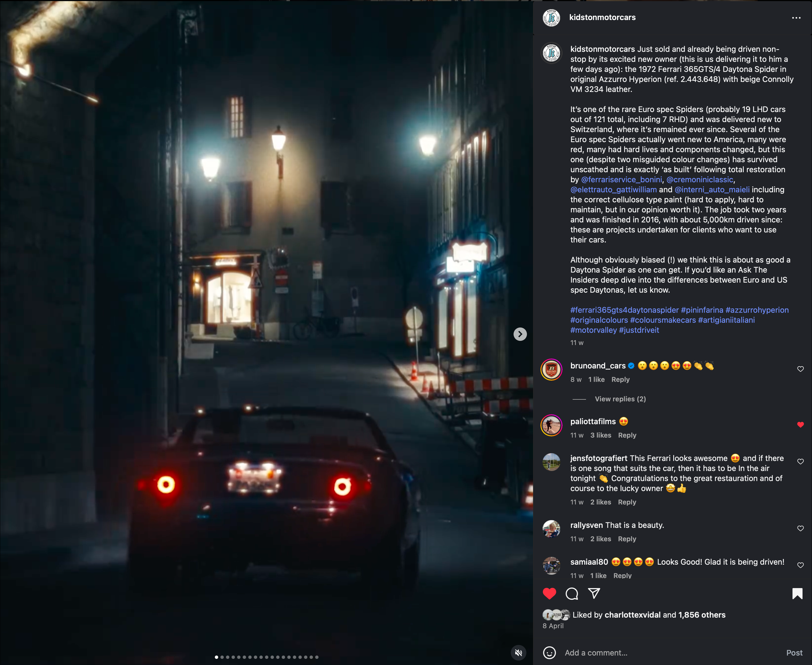The height and width of the screenshot is (665, 812).
Task: Unlike the post with the red heart
Action: coord(549,593)
